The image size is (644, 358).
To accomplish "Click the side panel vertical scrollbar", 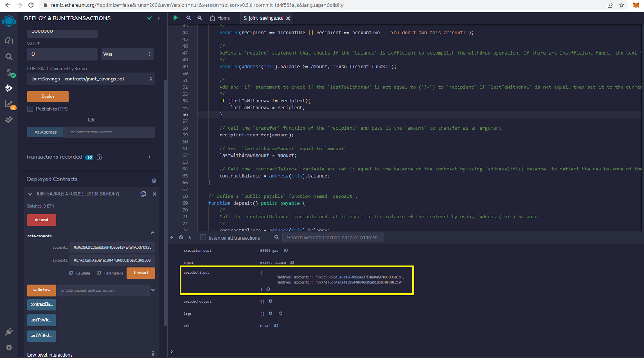I will pyautogui.click(x=165, y=202).
